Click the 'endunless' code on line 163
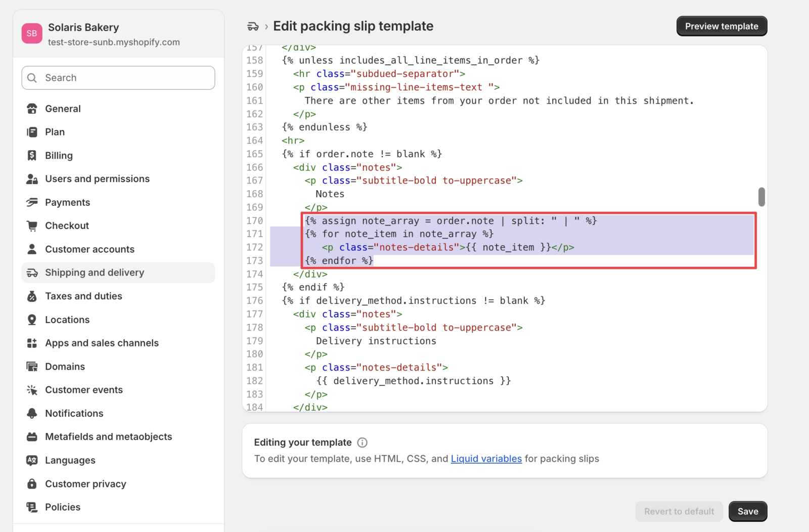The height and width of the screenshot is (532, 809). click(325, 127)
